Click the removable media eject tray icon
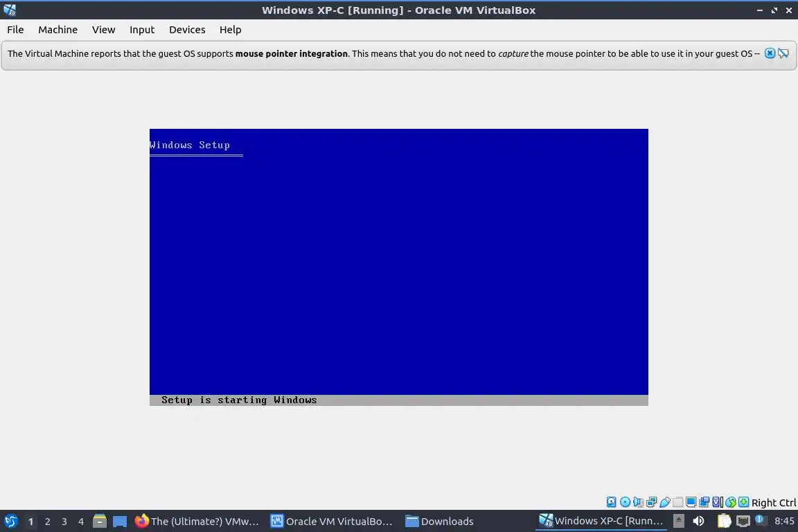The height and width of the screenshot is (532, 798). tap(678, 521)
